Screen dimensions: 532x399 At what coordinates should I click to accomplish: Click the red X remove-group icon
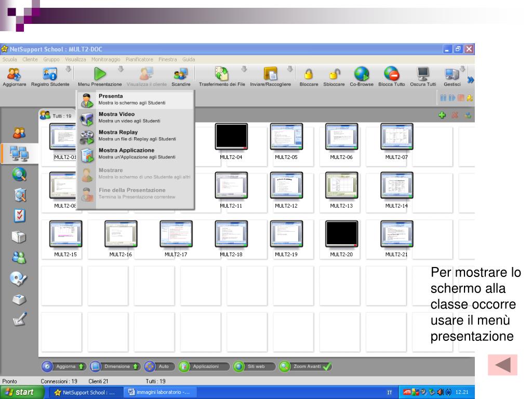click(455, 115)
